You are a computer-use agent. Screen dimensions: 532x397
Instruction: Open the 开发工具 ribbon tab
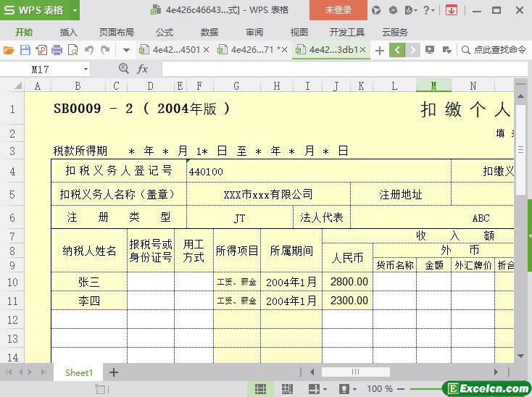click(x=346, y=32)
